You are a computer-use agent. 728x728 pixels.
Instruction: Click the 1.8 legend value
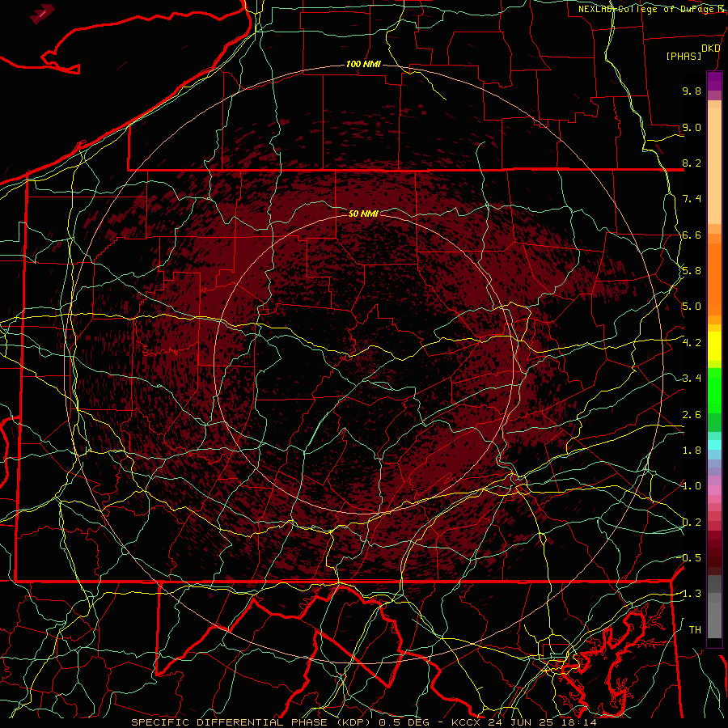pyautogui.click(x=692, y=451)
